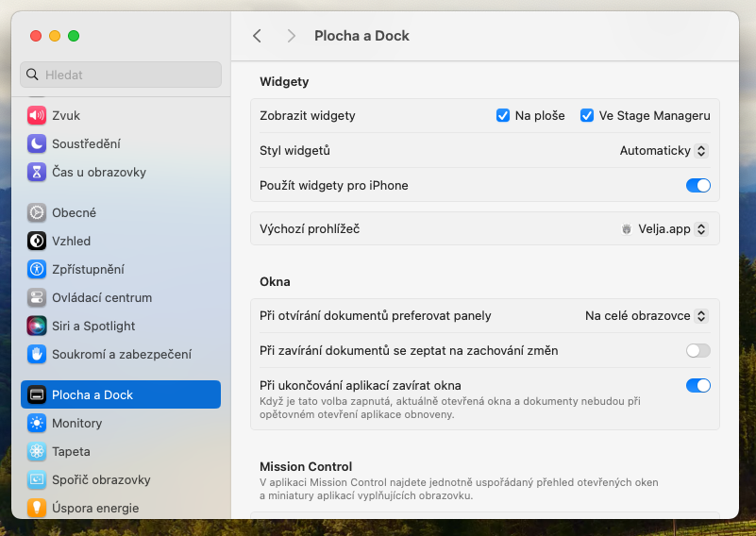Open Zpřístupnění via its accessibility icon

point(37,269)
